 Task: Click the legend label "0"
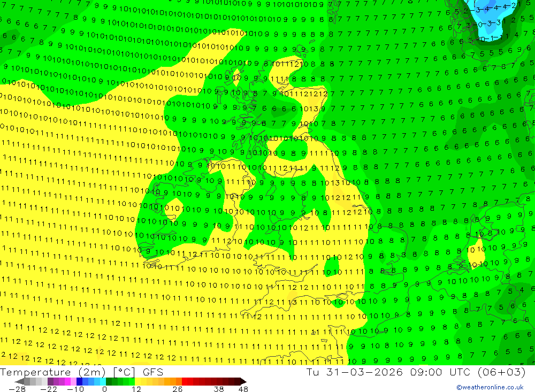point(104,389)
